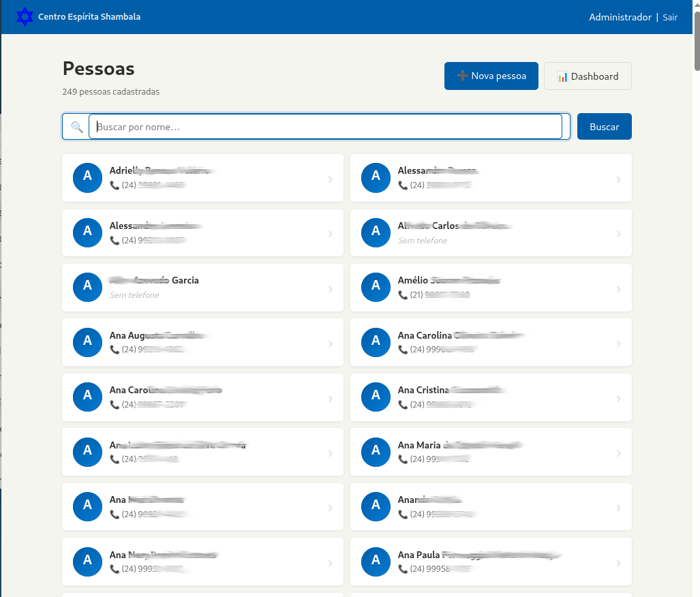The width and height of the screenshot is (700, 597).
Task: Click Adrielly's round avatar icon
Action: [87, 178]
